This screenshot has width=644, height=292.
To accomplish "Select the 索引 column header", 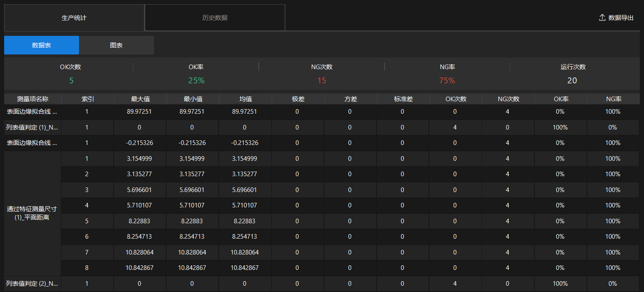I will point(87,99).
